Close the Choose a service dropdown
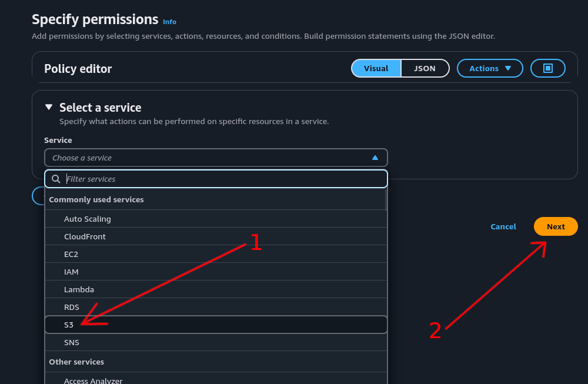The image size is (588, 384). [375, 158]
